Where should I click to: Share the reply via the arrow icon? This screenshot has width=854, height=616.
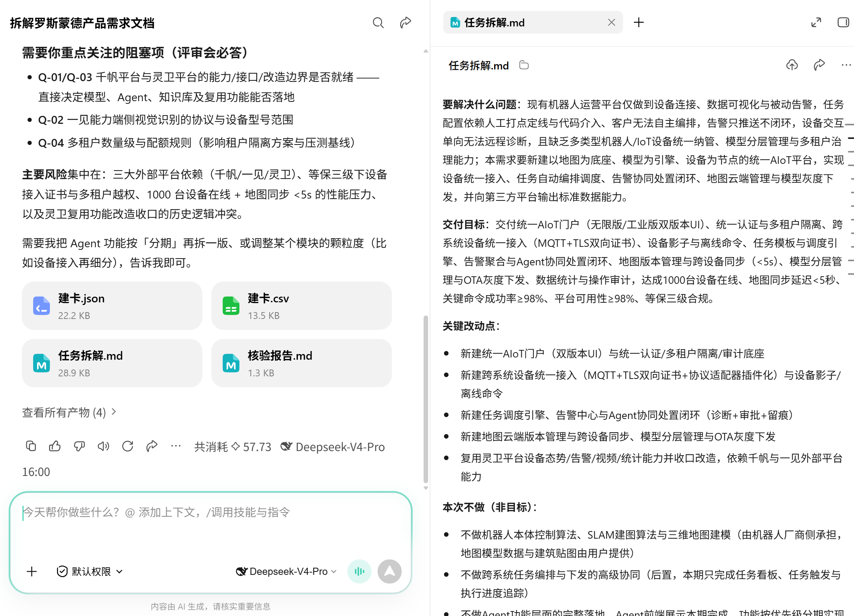click(x=152, y=446)
